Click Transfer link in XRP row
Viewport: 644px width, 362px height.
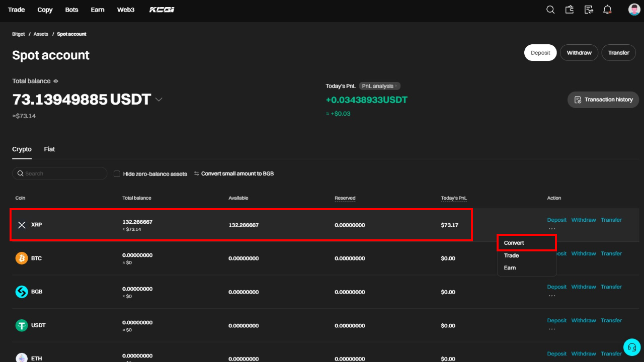(x=611, y=220)
